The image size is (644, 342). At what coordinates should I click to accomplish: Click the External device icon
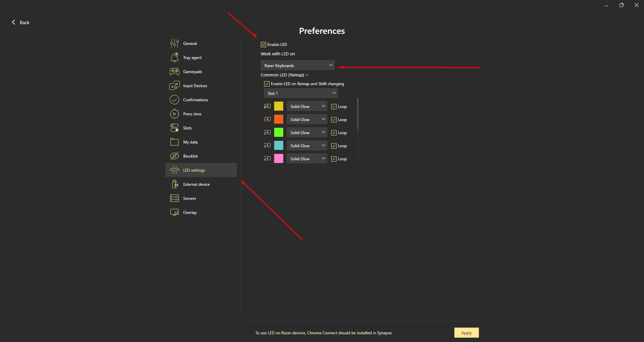click(174, 184)
